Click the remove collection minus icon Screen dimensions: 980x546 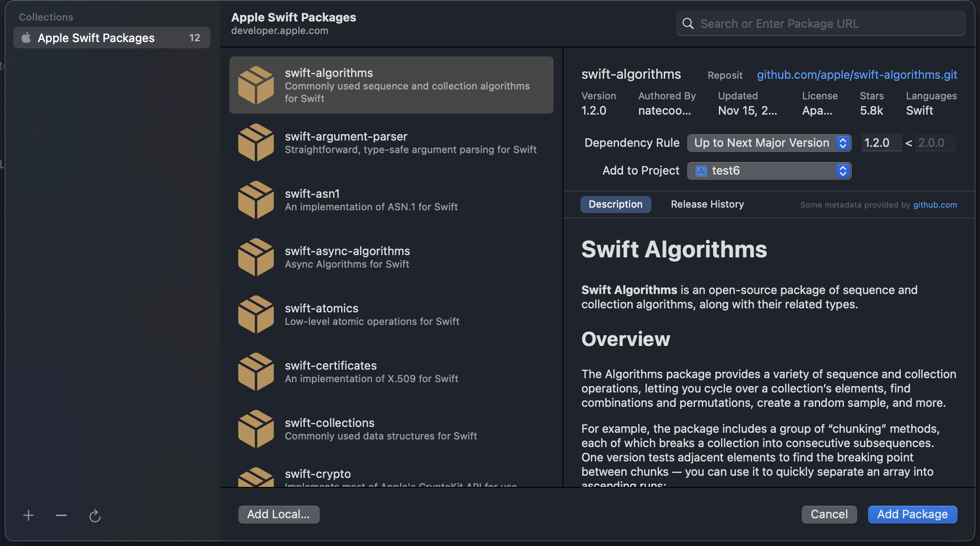[x=61, y=515]
